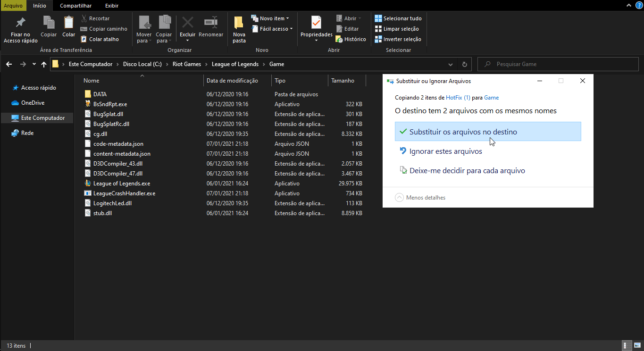Open the Copiar para dropdown
Image resolution: width=644 pixels, height=351 pixels.
coord(164,30)
